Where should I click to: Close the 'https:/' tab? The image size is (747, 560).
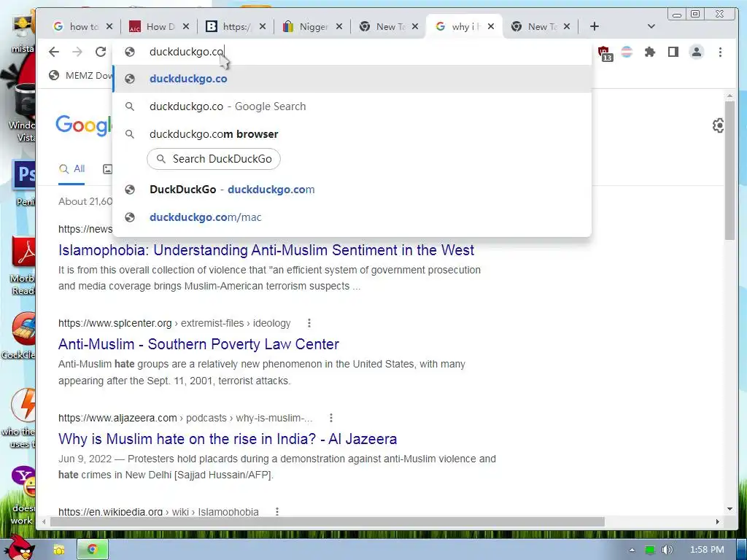click(x=263, y=27)
